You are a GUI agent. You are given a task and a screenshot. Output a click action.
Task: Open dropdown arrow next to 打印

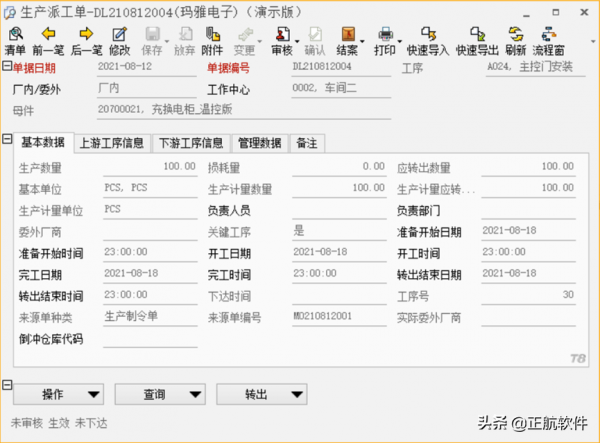[x=399, y=41]
